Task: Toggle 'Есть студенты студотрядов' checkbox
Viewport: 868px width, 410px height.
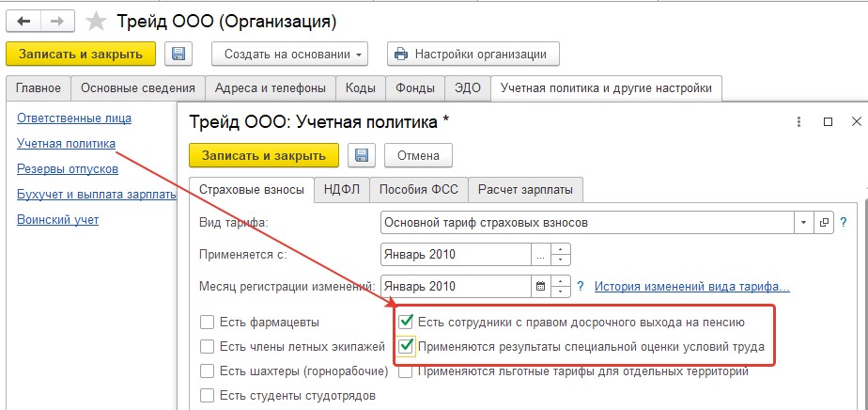Action: point(207,396)
